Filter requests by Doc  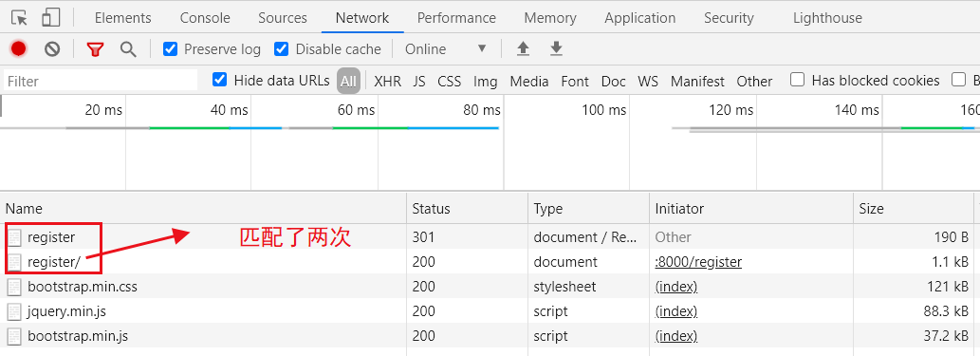(614, 82)
